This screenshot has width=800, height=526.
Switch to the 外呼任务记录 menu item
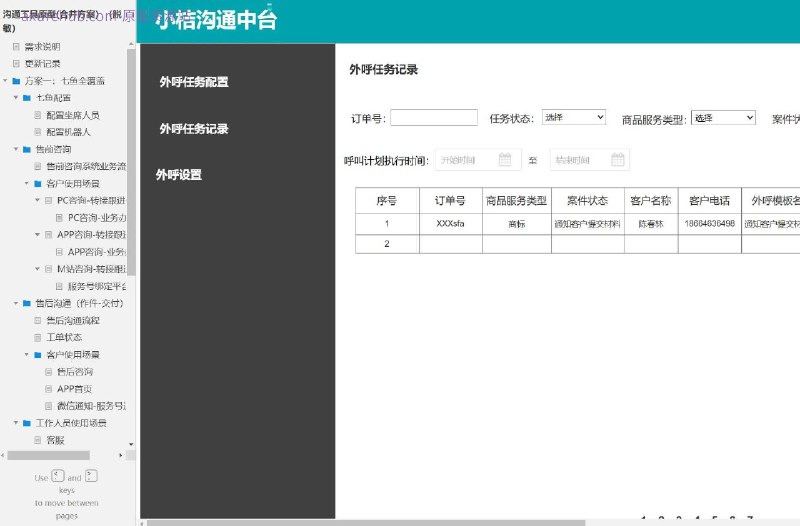coord(194,129)
